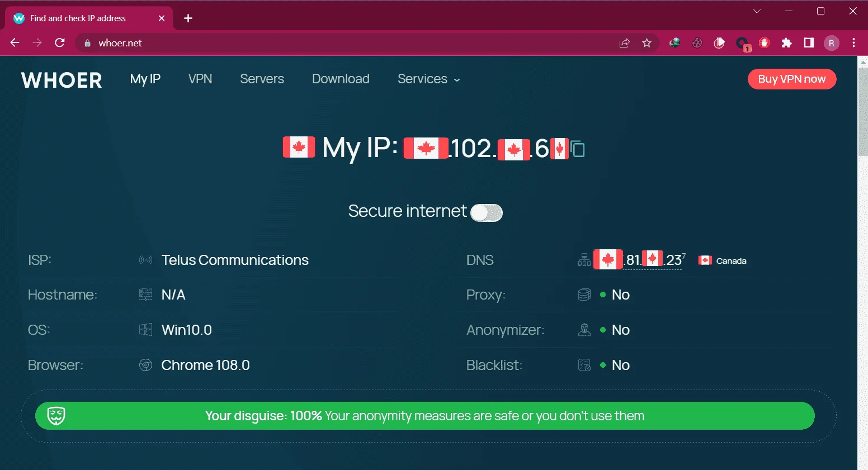
Task: Click the white shield-shaped extension icon
Action: coord(719,43)
